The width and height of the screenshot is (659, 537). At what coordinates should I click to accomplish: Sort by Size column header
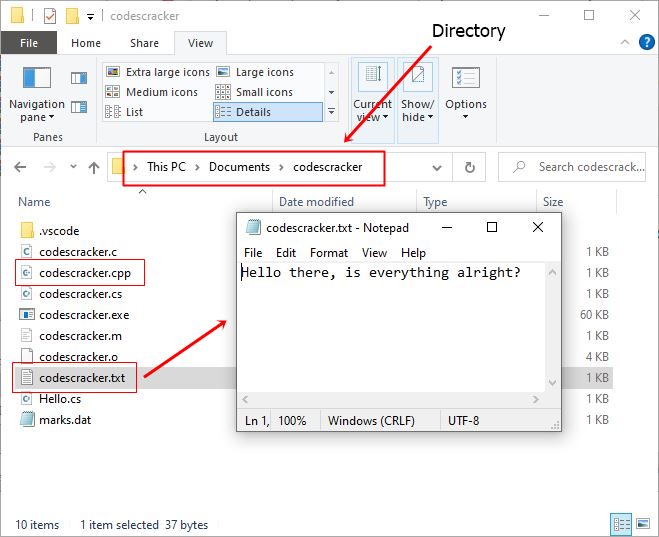click(553, 202)
